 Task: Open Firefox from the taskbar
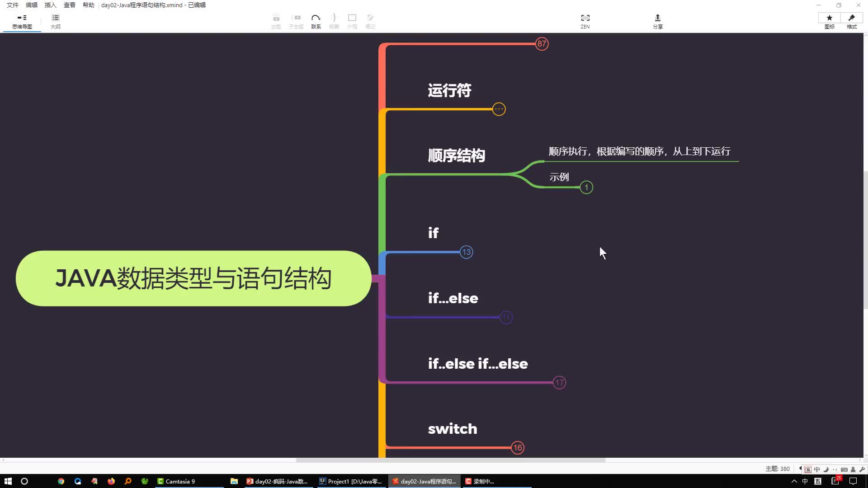tap(111, 481)
